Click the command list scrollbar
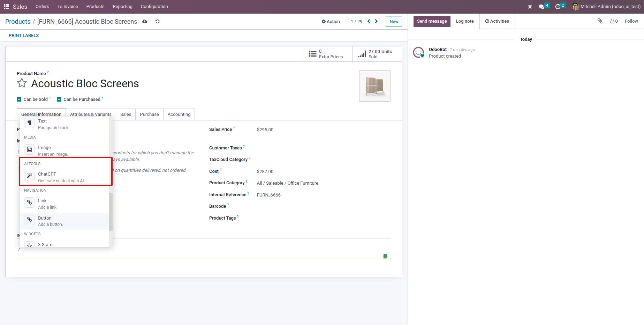Viewport: 644px width, 325px height. click(x=111, y=212)
